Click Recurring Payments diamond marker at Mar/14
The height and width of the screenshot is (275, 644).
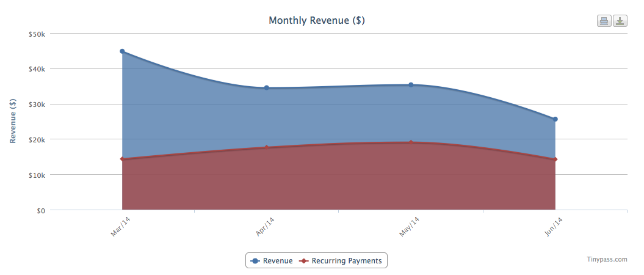[x=122, y=159]
